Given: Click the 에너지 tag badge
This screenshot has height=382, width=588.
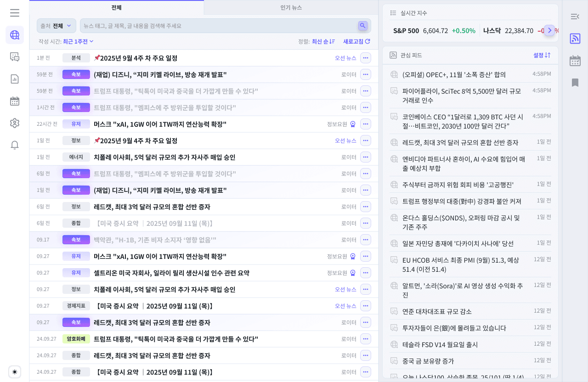Looking at the screenshot, I should coord(76,157).
